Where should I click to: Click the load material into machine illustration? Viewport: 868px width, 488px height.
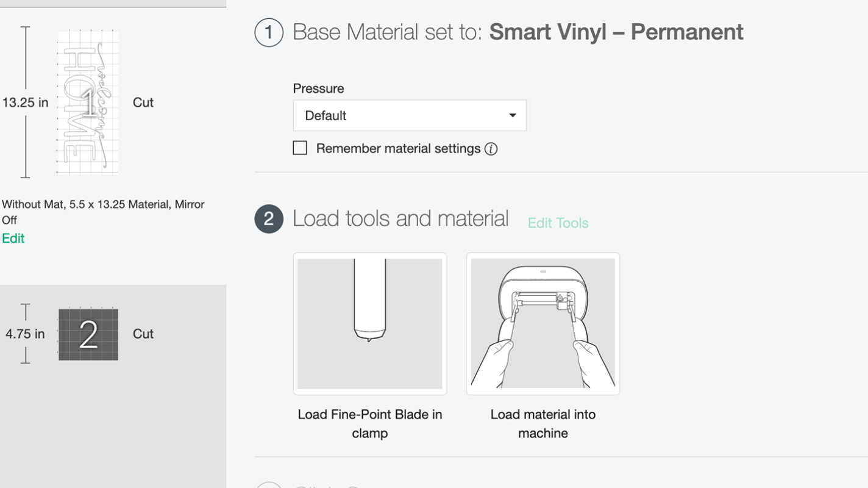coord(542,324)
